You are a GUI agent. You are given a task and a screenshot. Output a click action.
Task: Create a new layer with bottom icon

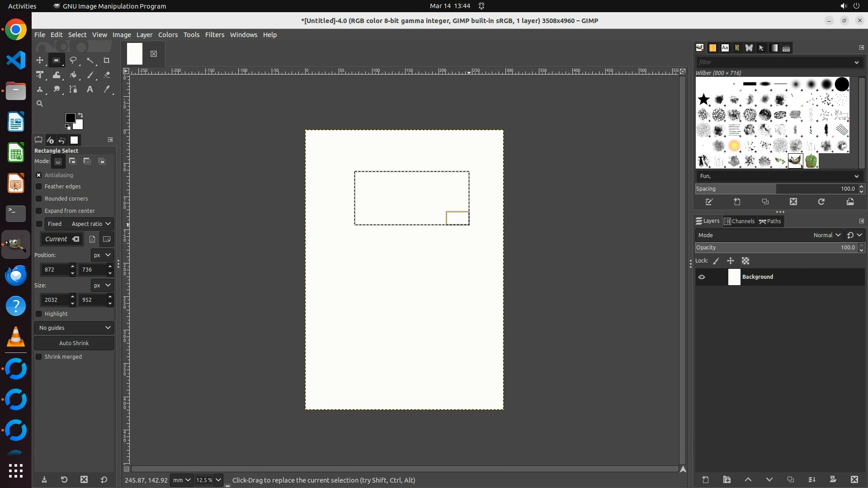pos(705,480)
